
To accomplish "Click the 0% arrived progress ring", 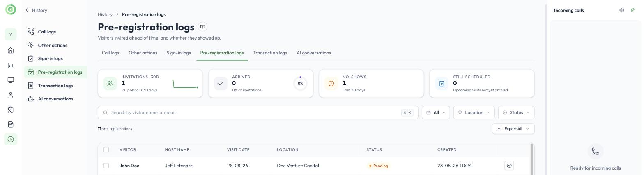I will 300,83.
